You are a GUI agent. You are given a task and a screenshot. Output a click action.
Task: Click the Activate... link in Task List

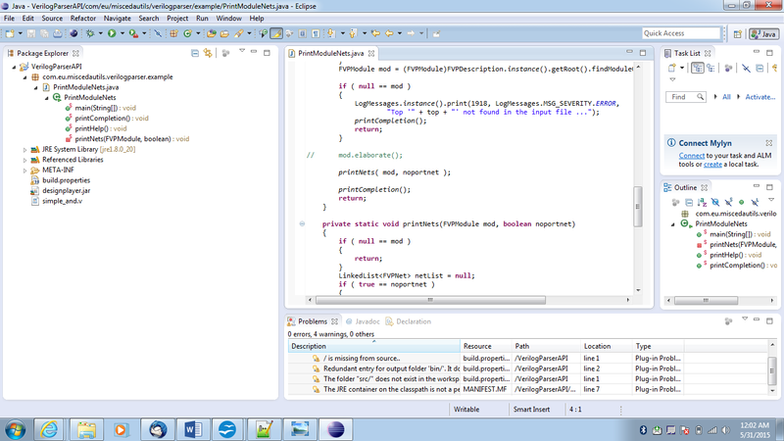click(760, 97)
